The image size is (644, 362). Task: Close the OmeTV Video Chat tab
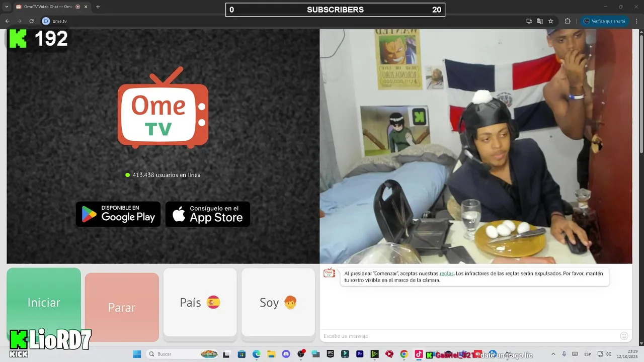click(x=86, y=7)
